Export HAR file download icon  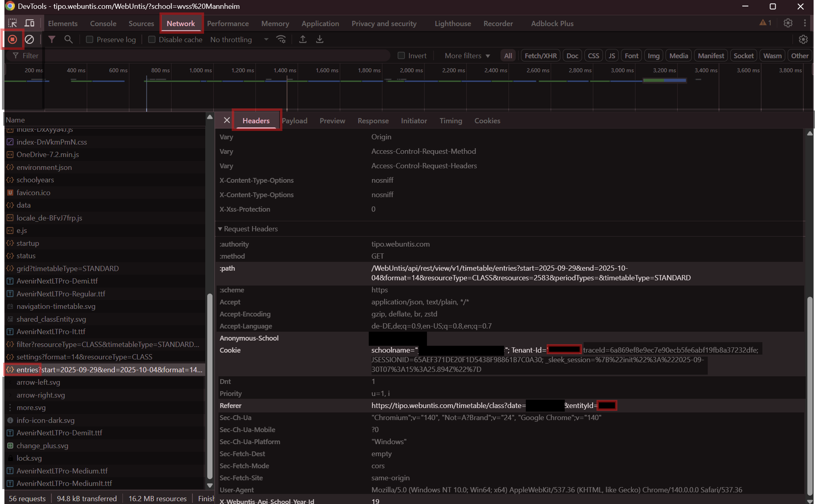pyautogui.click(x=320, y=39)
